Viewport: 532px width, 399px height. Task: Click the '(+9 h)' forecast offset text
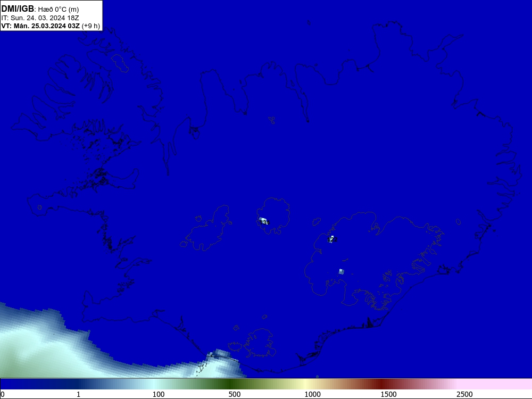91,26
